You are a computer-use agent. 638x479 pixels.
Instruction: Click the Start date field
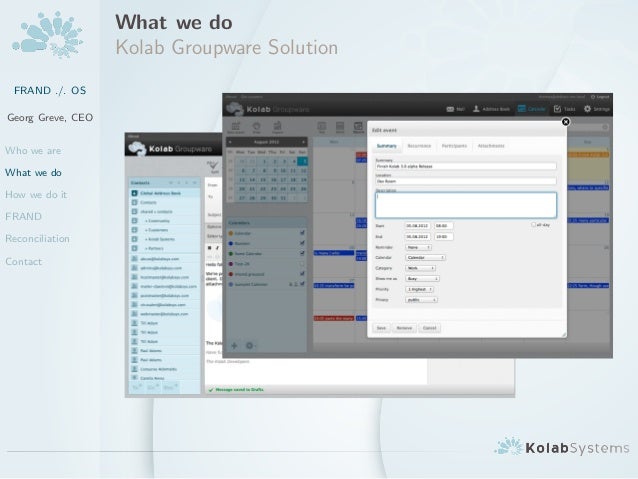(417, 225)
